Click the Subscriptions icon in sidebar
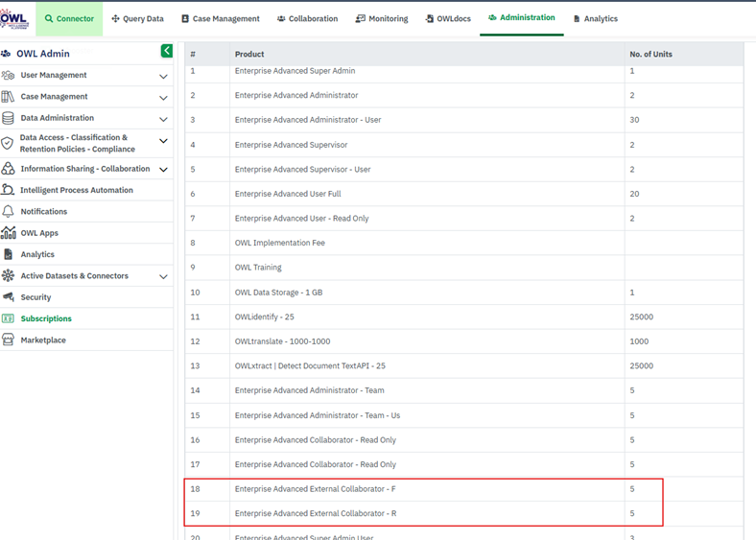 pyautogui.click(x=9, y=318)
